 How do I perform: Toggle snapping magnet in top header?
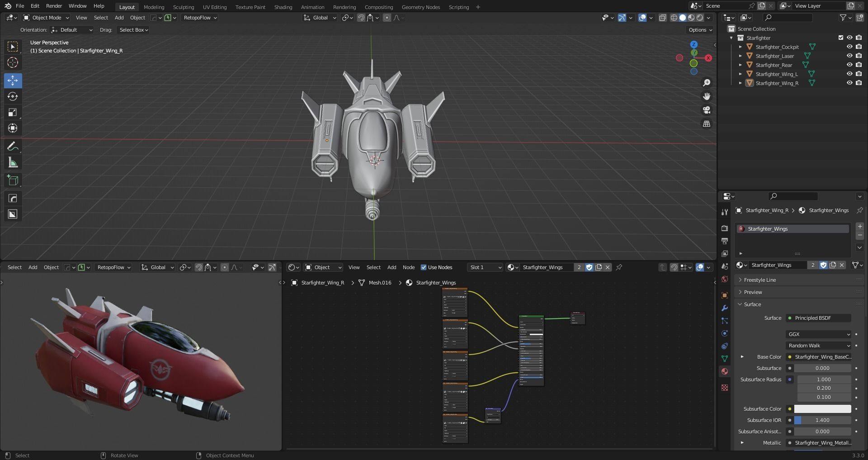click(x=361, y=18)
